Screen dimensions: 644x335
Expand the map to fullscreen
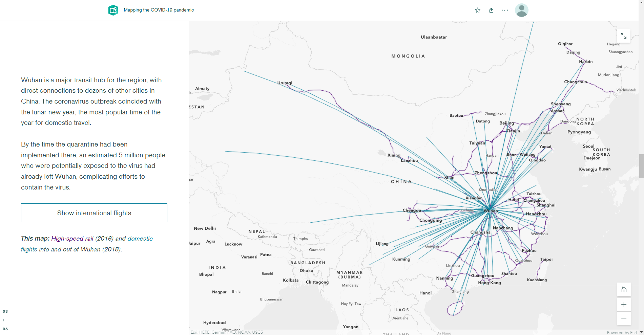(x=624, y=36)
